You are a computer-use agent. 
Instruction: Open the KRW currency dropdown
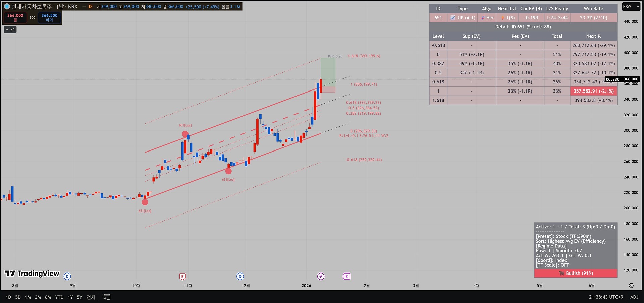631,7
